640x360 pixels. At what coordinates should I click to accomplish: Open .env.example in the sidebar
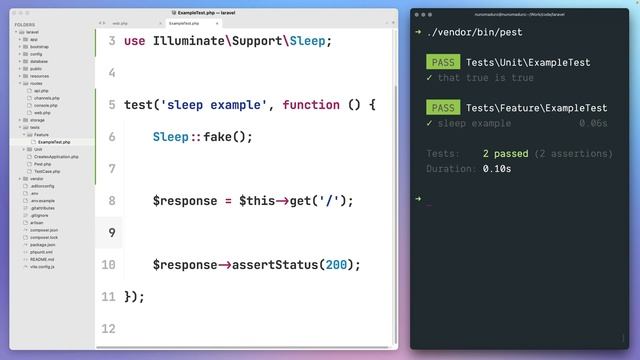tap(42, 201)
